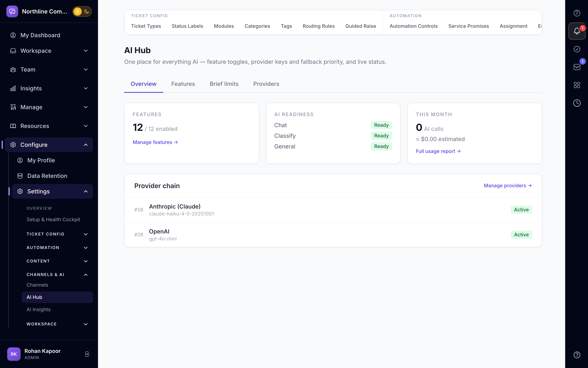Screen dimensions: 588x368
Task: Click Manage providers link
Action: (x=508, y=185)
